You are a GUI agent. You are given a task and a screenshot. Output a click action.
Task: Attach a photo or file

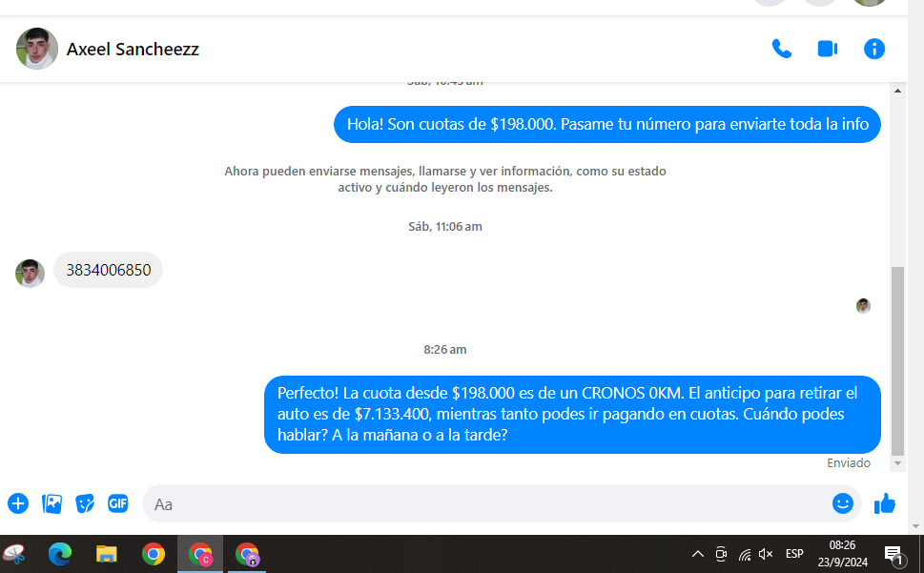coord(51,503)
